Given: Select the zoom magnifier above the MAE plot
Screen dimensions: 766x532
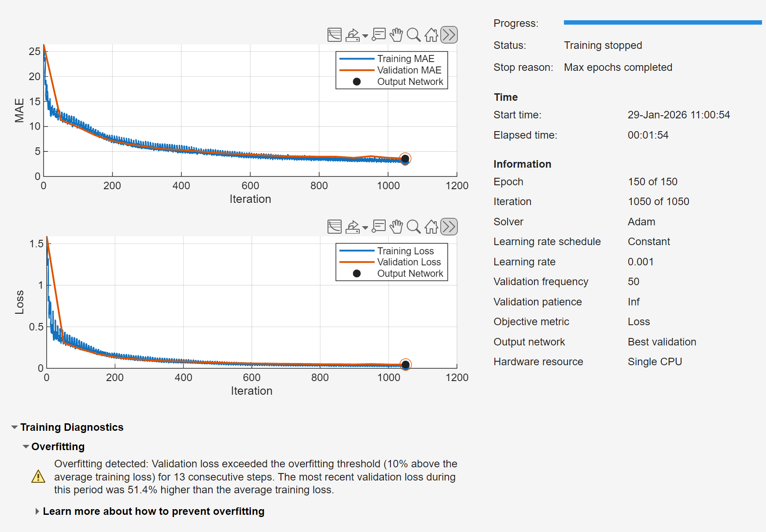Looking at the screenshot, I should 413,35.
